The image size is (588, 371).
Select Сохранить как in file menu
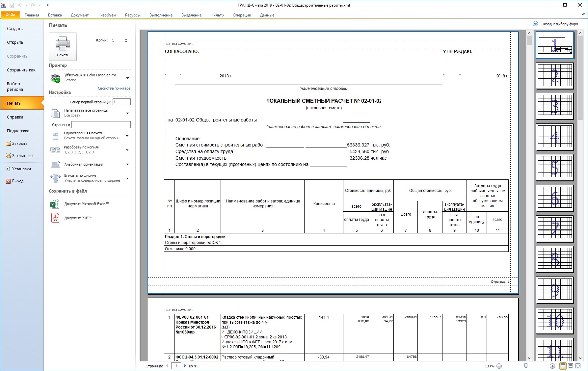point(21,70)
